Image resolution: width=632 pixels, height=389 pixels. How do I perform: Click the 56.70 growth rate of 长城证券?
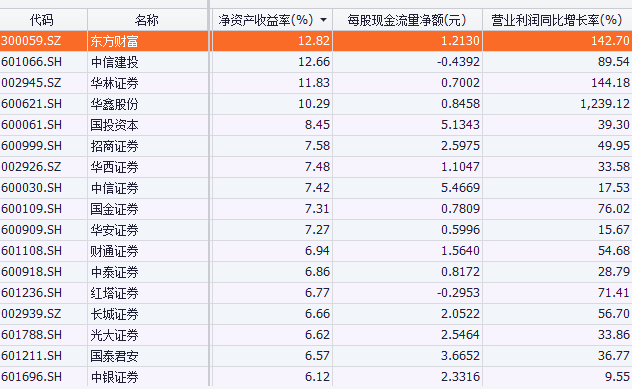(x=613, y=313)
